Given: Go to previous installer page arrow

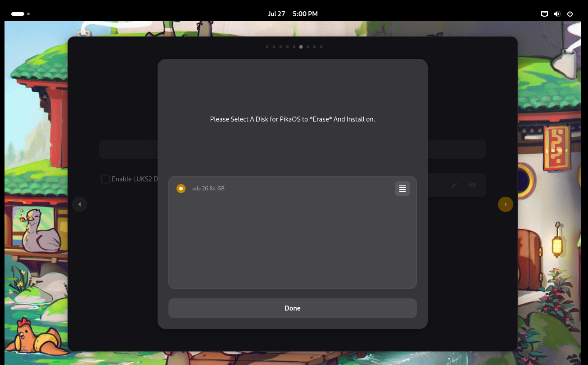Looking at the screenshot, I should point(80,204).
